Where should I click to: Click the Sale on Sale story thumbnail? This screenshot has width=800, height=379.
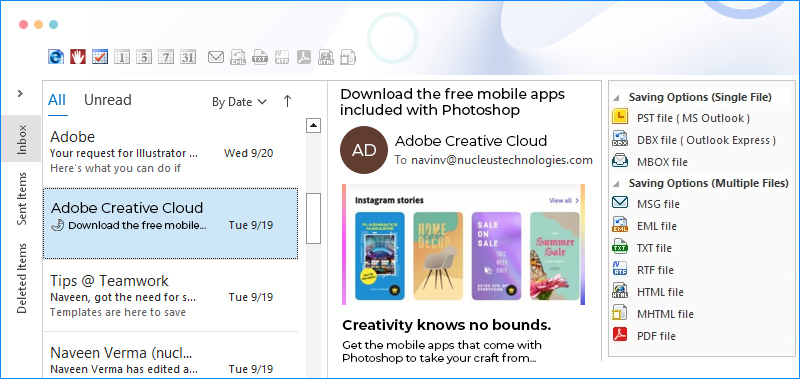click(x=496, y=256)
